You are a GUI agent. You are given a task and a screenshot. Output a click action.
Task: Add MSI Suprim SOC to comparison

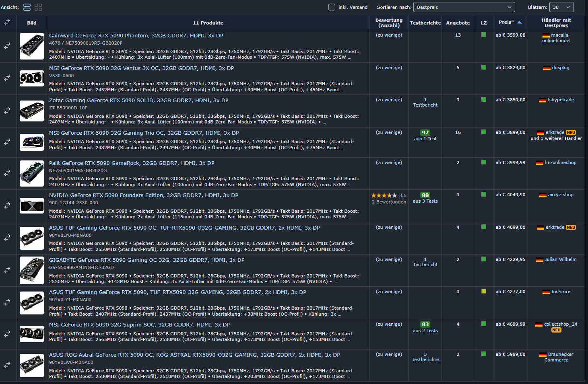pos(7,334)
